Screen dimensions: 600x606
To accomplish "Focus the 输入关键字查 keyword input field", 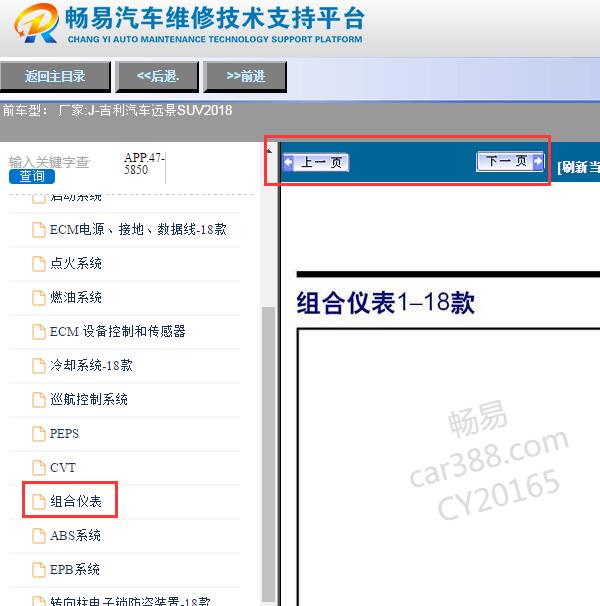I will [49, 162].
